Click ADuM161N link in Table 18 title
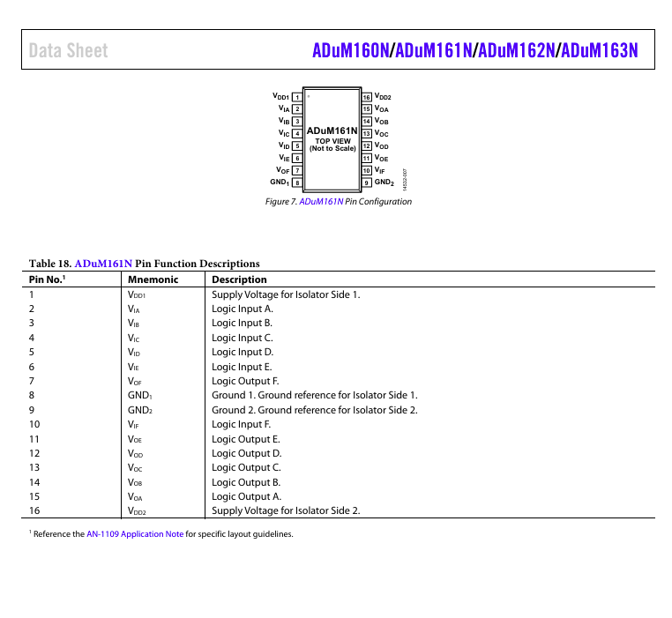The height and width of the screenshot is (618, 672). click(103, 264)
